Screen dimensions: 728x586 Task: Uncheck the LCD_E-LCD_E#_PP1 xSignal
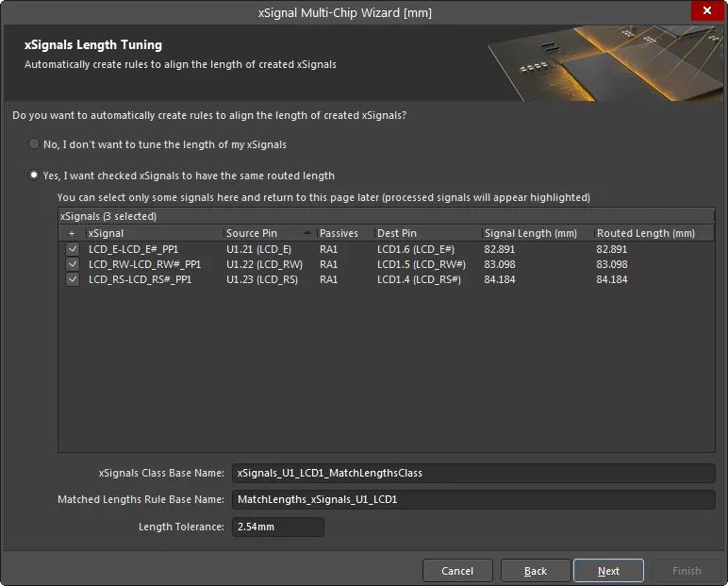click(x=73, y=249)
